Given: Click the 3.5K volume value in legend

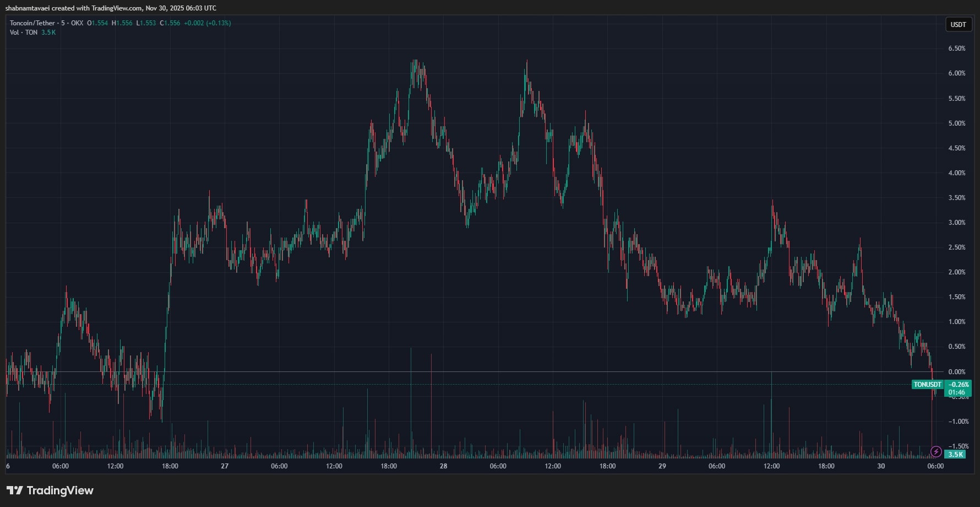Looking at the screenshot, I should point(48,33).
